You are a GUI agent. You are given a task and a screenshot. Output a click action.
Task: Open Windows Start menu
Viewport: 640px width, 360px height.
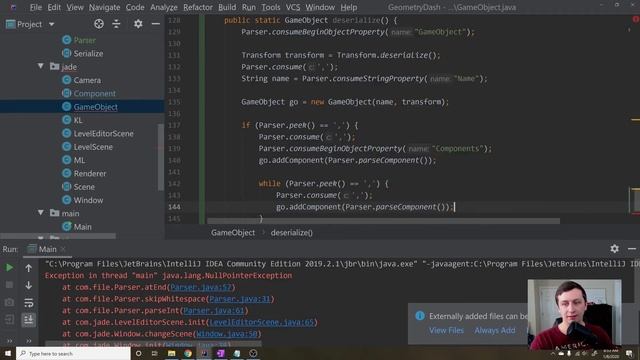[x=8, y=353]
